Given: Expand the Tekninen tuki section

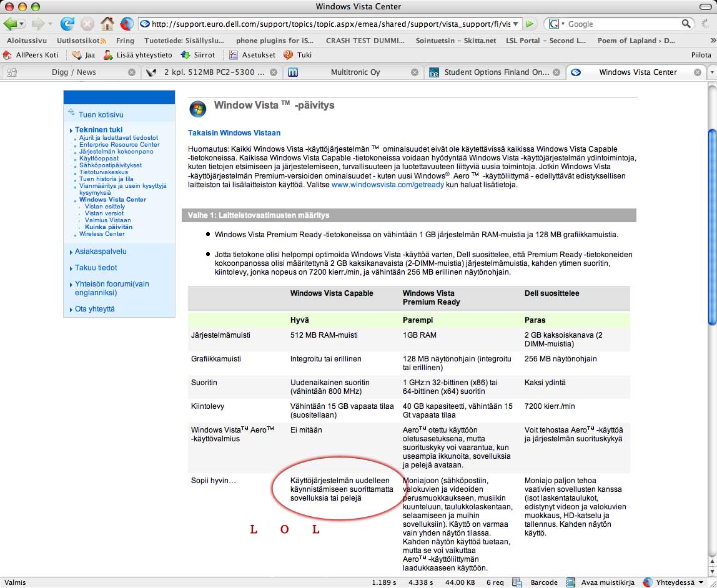Looking at the screenshot, I should click(98, 130).
